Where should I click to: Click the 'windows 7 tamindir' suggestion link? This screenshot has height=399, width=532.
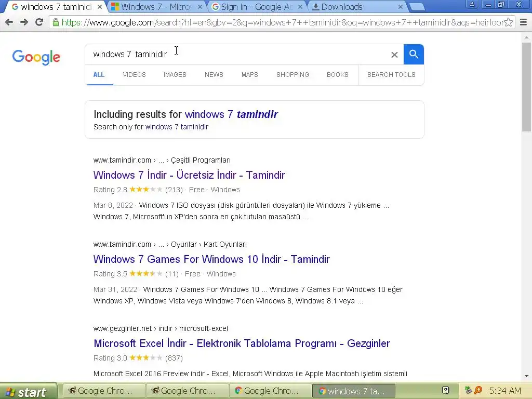(x=231, y=114)
